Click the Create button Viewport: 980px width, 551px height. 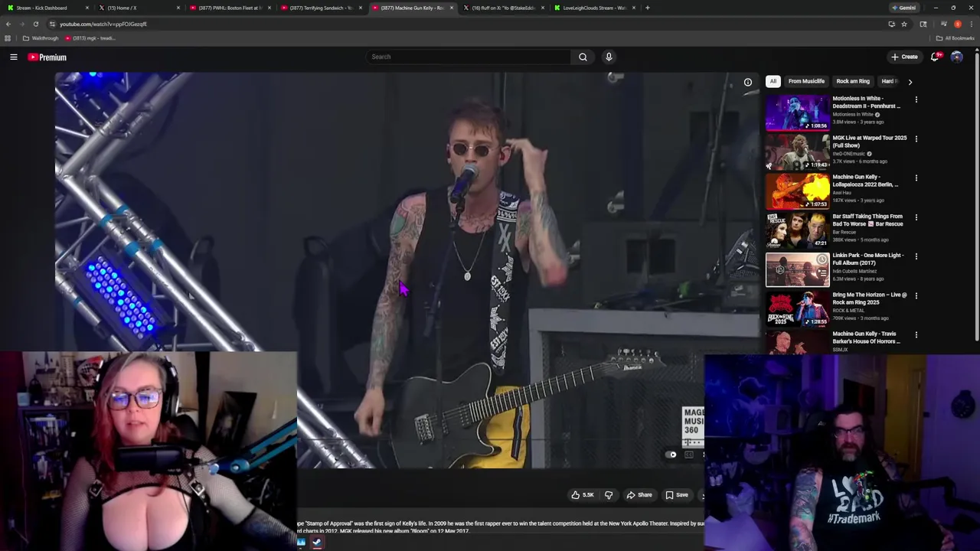point(904,57)
